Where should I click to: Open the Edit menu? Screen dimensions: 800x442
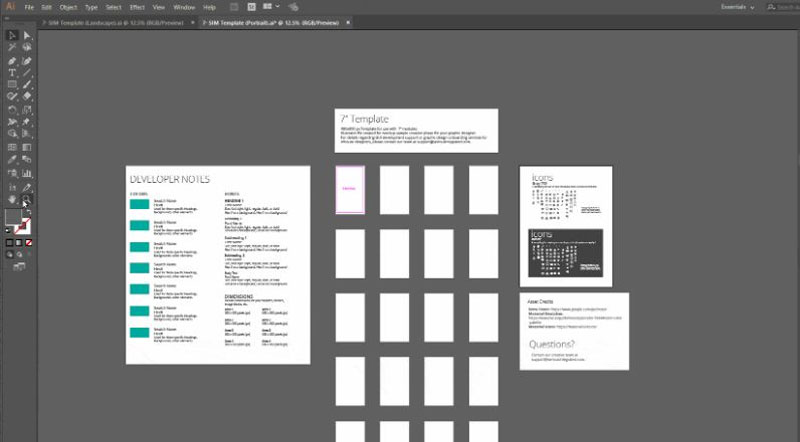tap(46, 7)
